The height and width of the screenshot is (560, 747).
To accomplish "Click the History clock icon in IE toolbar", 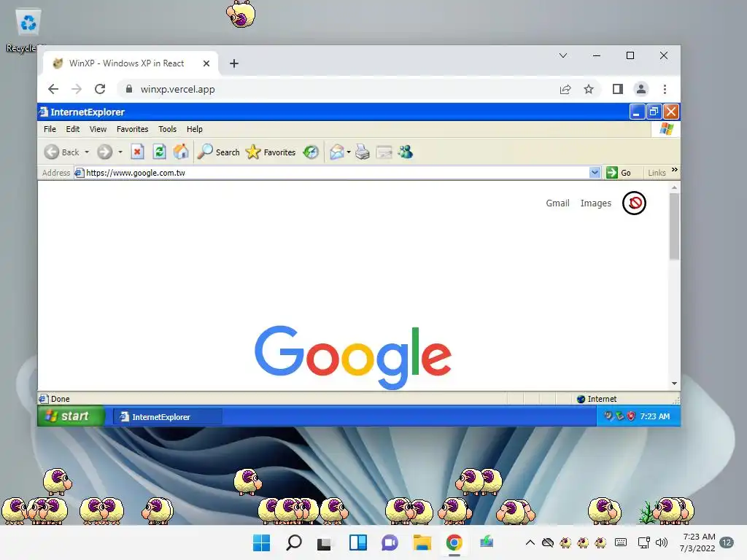I will (x=311, y=152).
